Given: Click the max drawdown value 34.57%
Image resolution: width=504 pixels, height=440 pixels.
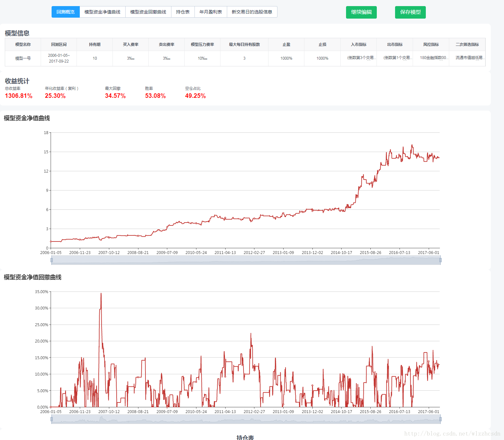Looking at the screenshot, I should [115, 96].
